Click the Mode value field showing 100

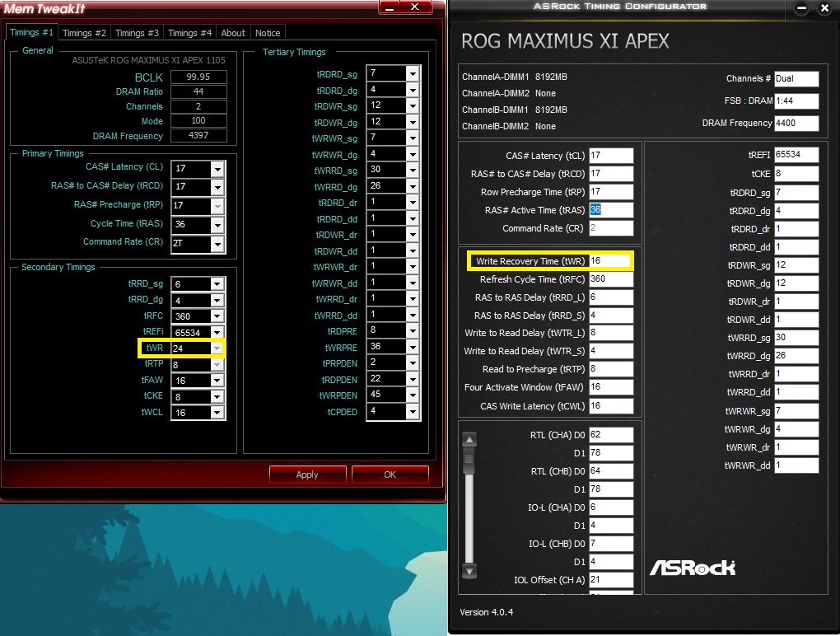click(x=198, y=121)
